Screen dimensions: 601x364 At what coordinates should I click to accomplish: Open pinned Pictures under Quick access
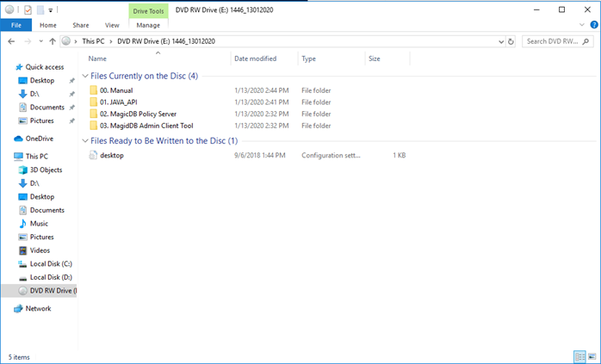42,120
